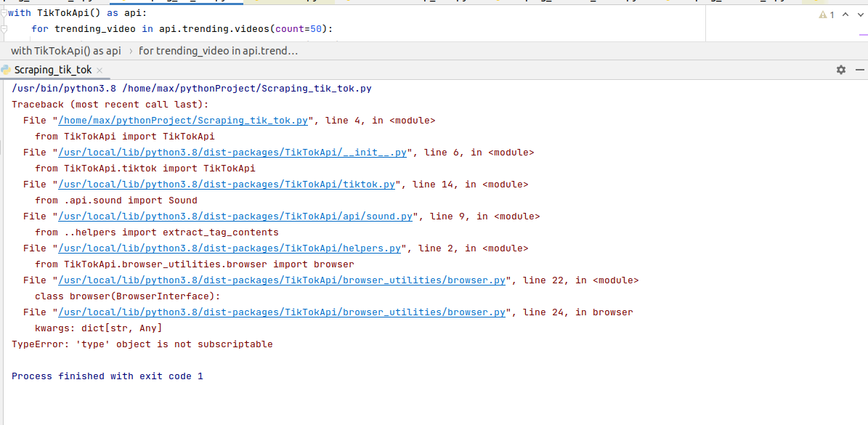
Task: Hide the Run tool window
Action: pyautogui.click(x=860, y=70)
